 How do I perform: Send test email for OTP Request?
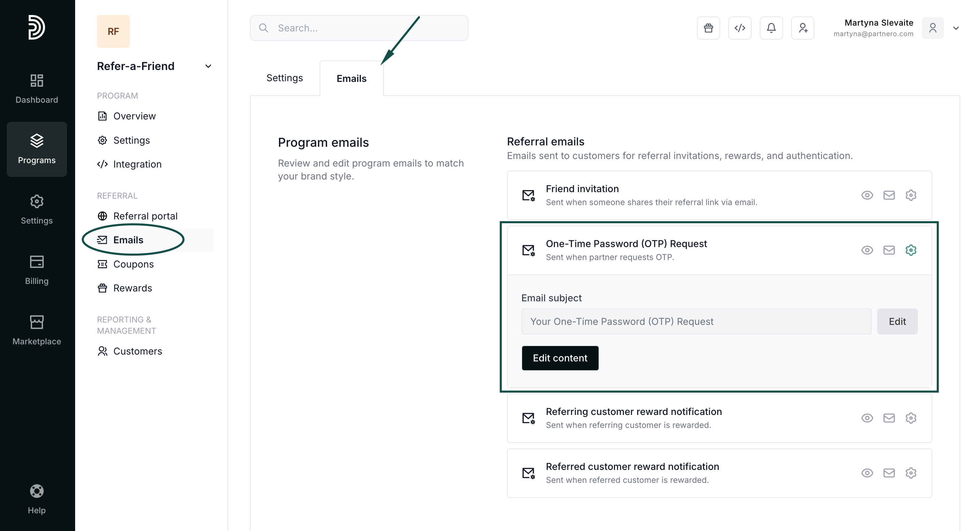(x=889, y=250)
